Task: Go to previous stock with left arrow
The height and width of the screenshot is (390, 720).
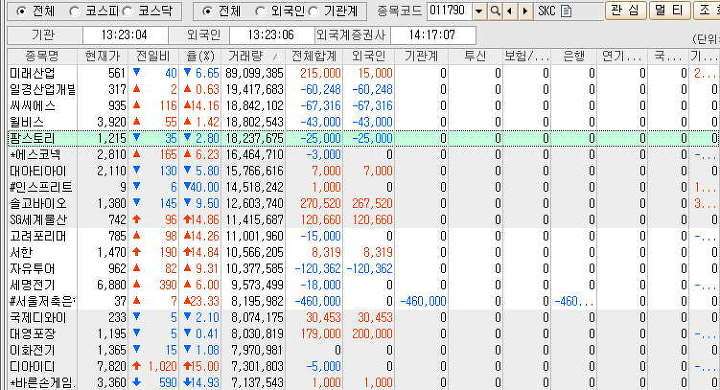Action: (x=509, y=11)
